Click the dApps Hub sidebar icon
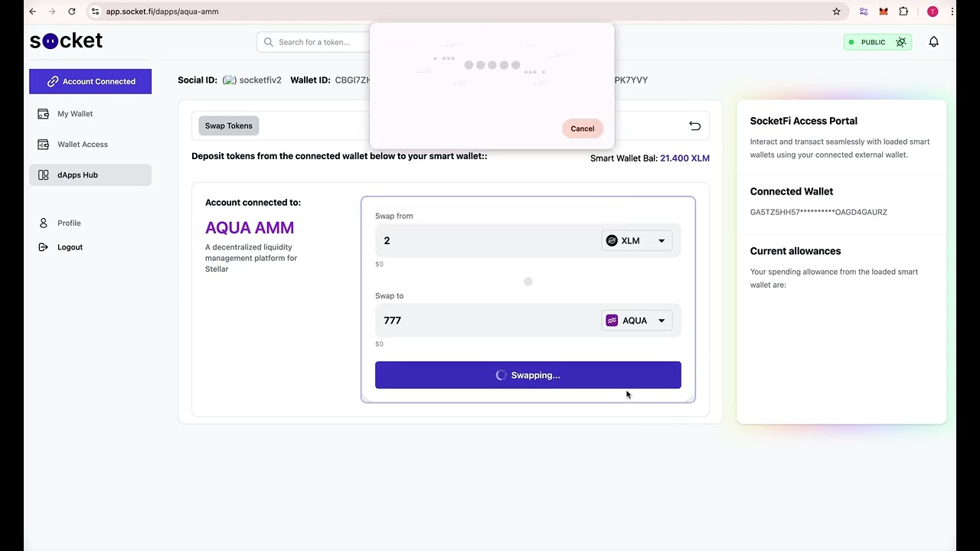The image size is (980, 551). (x=44, y=174)
